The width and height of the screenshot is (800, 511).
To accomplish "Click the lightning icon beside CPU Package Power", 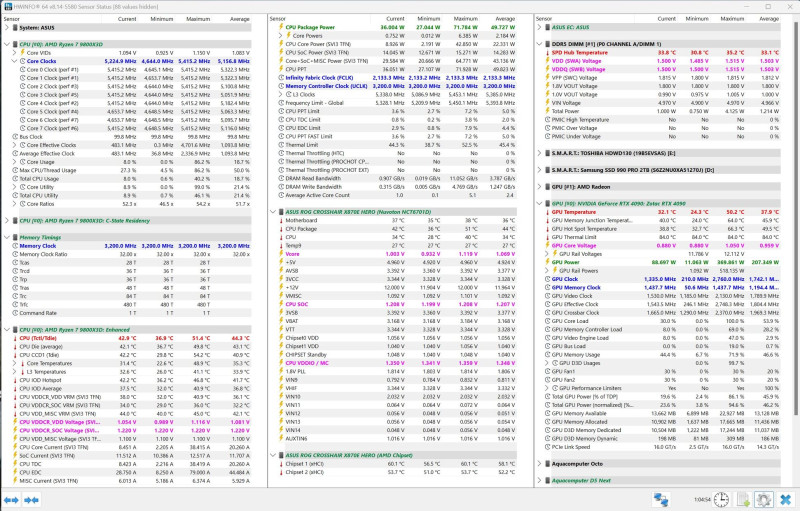I will coord(281,27).
